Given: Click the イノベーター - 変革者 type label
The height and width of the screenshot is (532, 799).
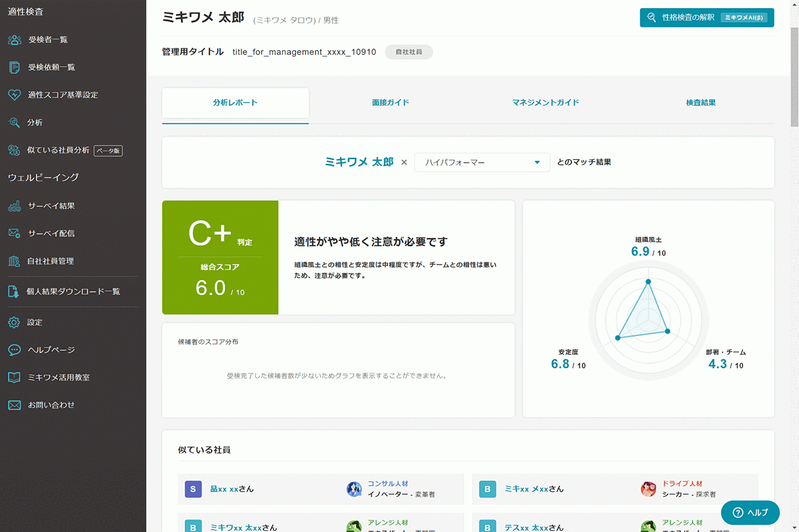Looking at the screenshot, I should click(x=401, y=494).
